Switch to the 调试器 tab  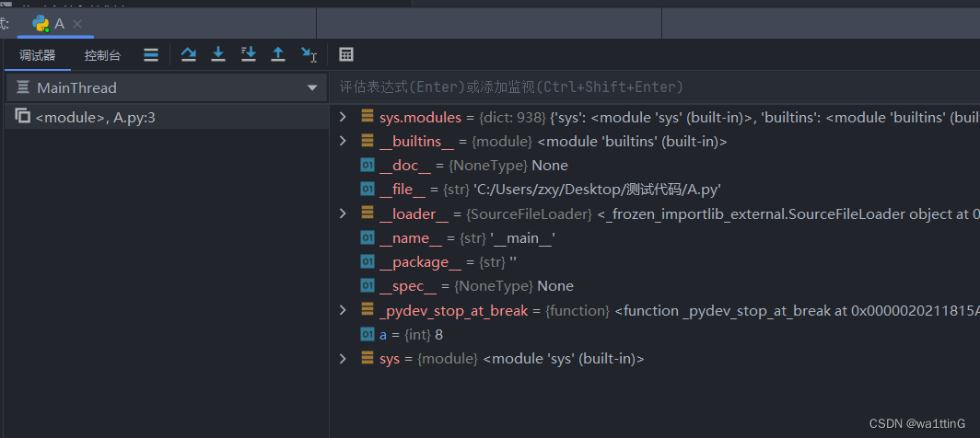[x=38, y=55]
